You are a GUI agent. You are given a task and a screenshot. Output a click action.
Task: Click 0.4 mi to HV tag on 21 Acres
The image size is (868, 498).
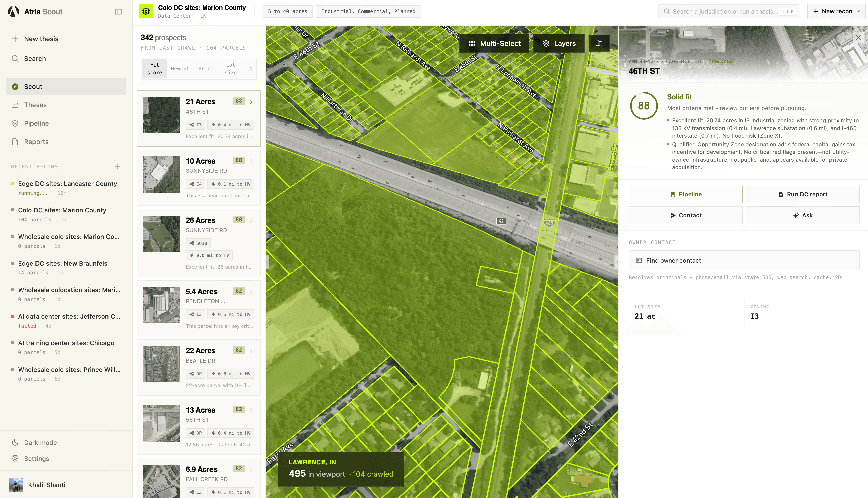coord(231,125)
